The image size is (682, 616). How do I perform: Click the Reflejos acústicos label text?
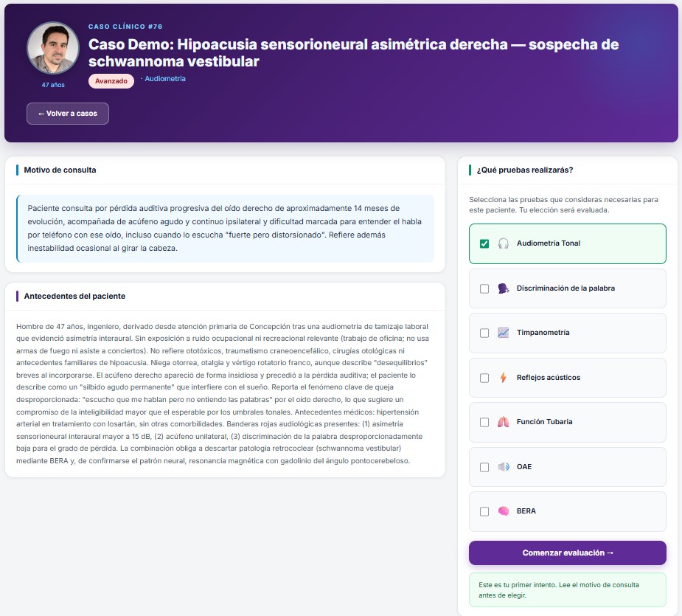point(548,378)
